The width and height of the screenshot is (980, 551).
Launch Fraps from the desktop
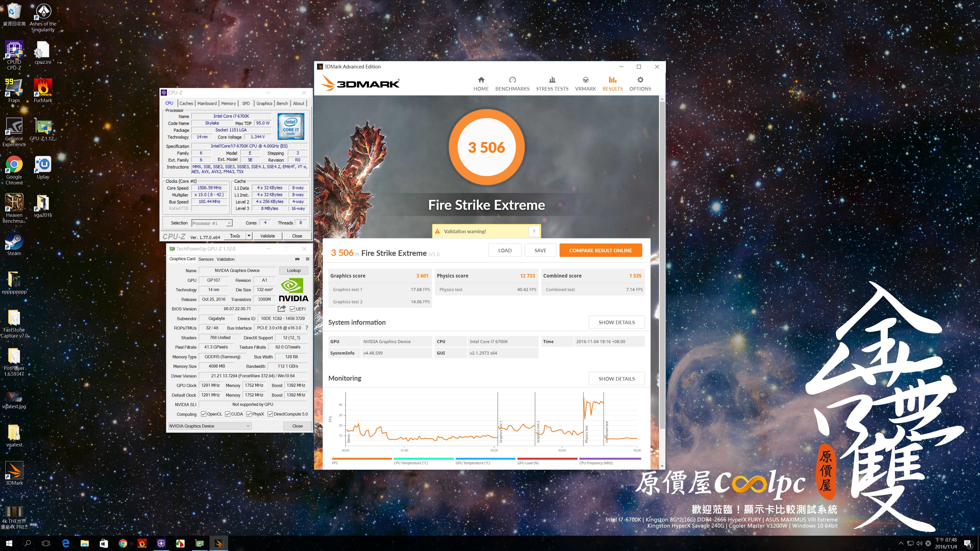click(14, 91)
